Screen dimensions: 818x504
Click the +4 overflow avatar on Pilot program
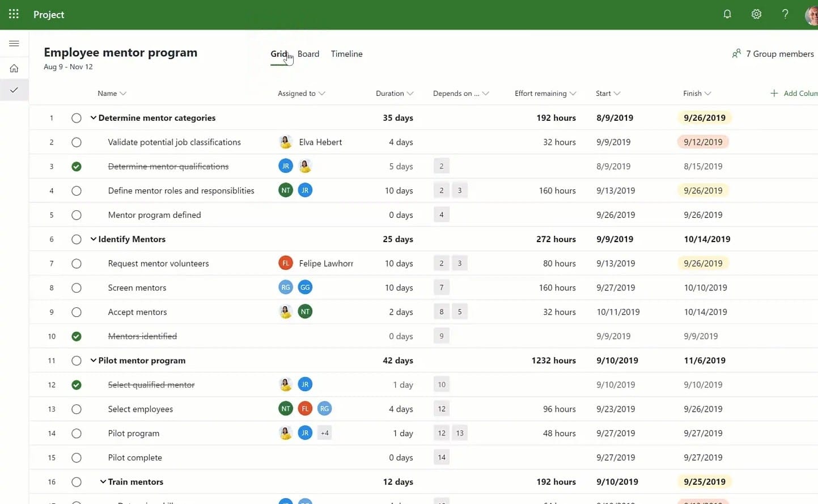[324, 433]
